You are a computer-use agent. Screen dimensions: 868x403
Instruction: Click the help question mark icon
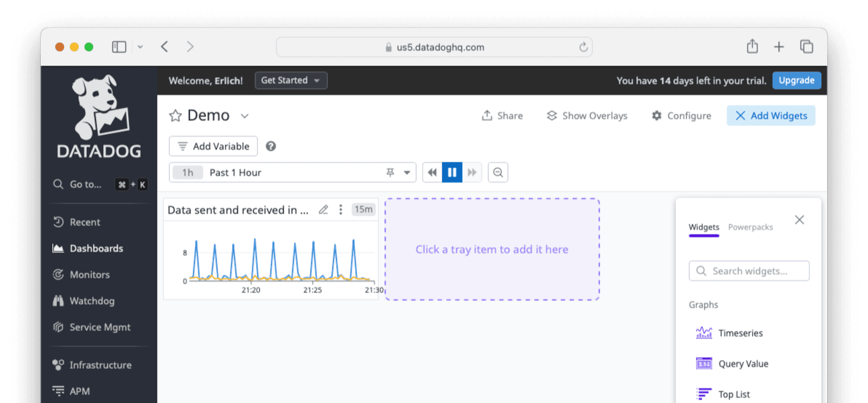coord(271,146)
